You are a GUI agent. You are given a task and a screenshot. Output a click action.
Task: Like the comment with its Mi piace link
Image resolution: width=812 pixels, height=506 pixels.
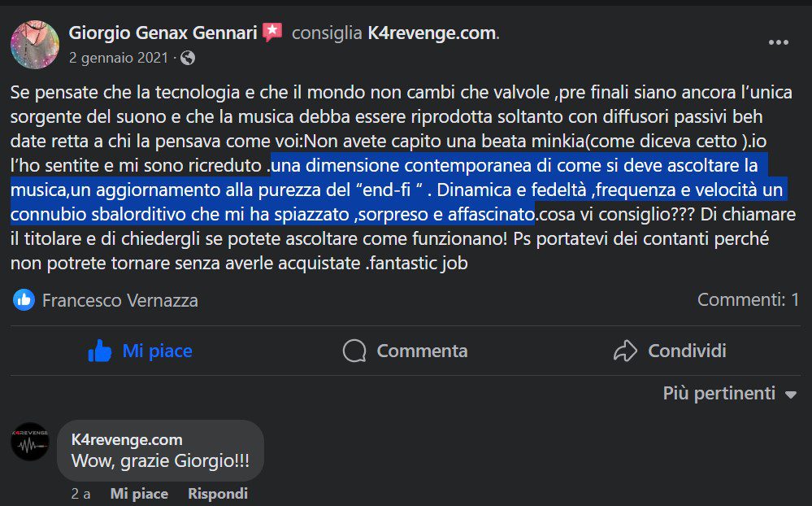(x=139, y=494)
